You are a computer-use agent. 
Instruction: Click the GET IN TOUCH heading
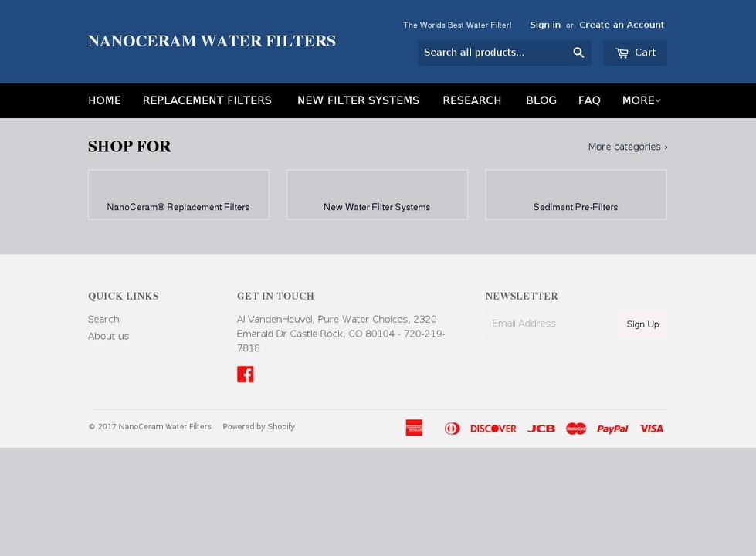click(x=276, y=296)
